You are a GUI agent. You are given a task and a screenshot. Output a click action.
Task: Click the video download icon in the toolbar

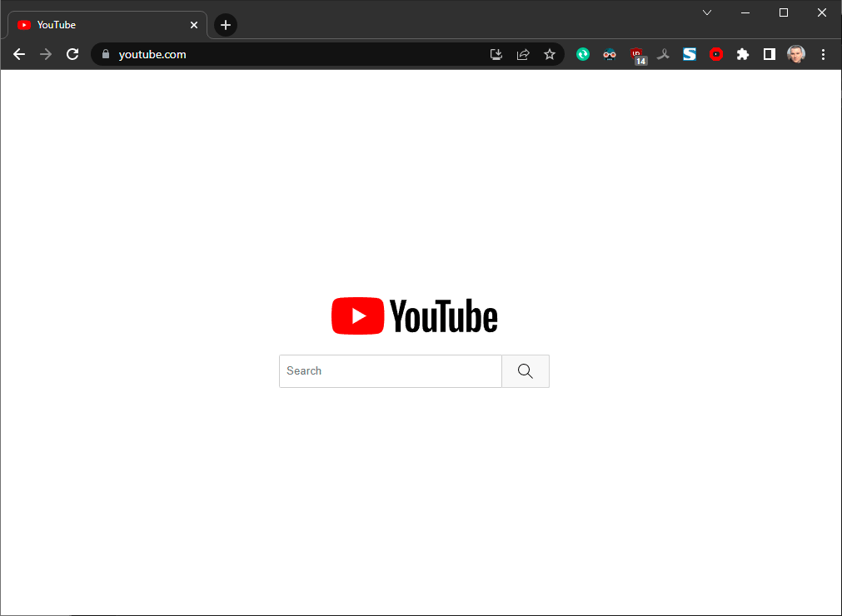click(x=496, y=54)
